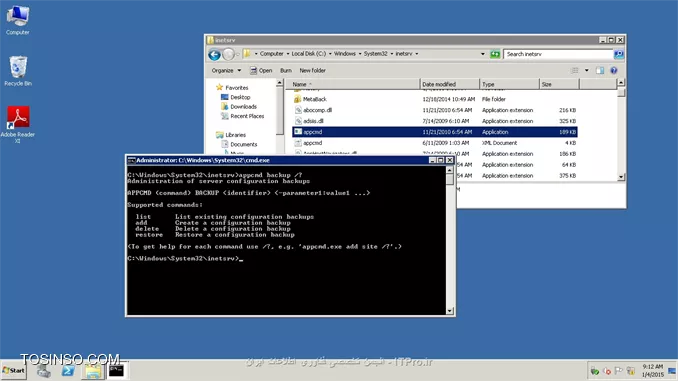Click the green network tray icon

595,371
